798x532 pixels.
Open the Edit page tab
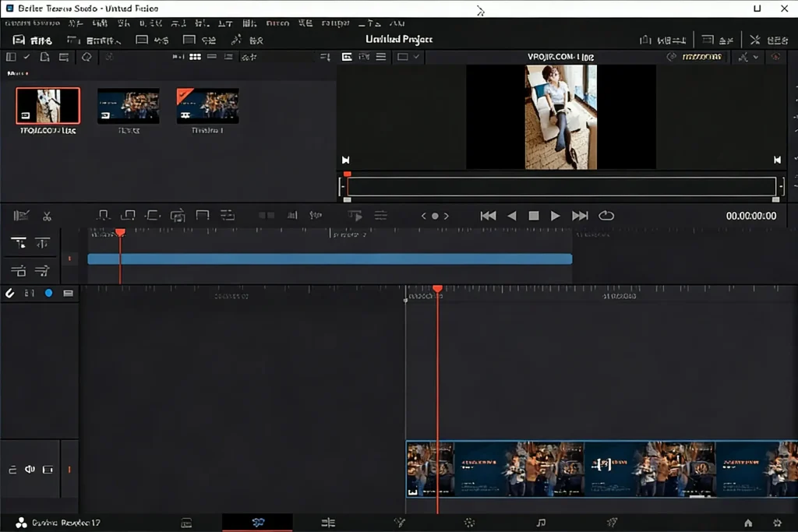click(x=328, y=522)
